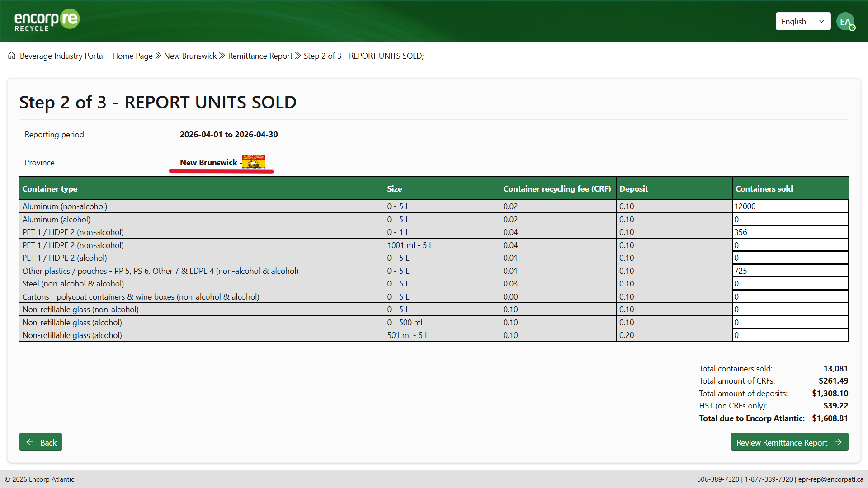The height and width of the screenshot is (488, 868).
Task: Click the Step 2 of 3 breadcrumb item
Action: (363, 56)
